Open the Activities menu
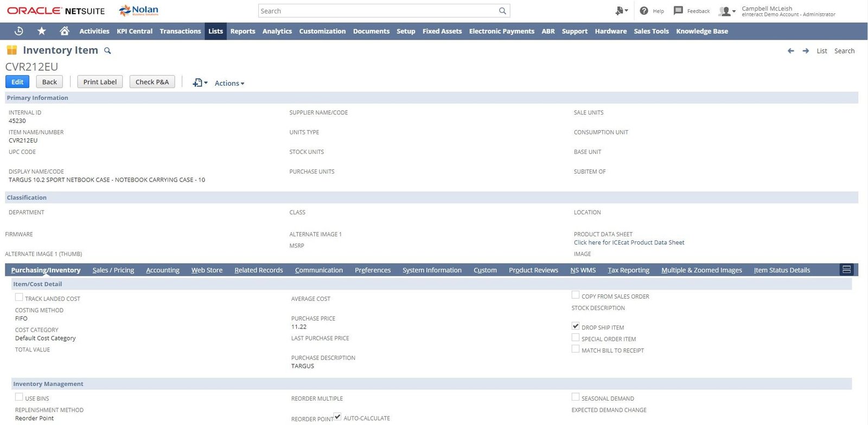This screenshot has height=425, width=868. click(94, 31)
